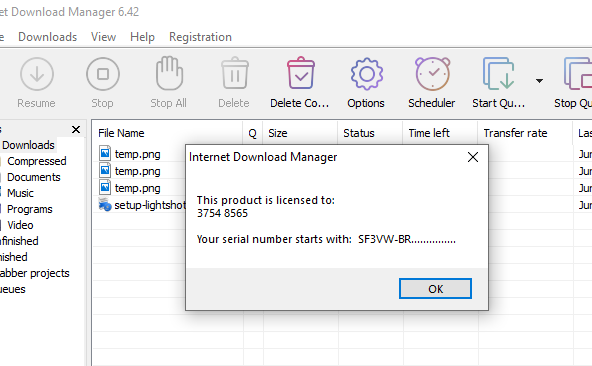Screen dimensions: 592x366
Task: Select the Video category
Action: point(20,225)
